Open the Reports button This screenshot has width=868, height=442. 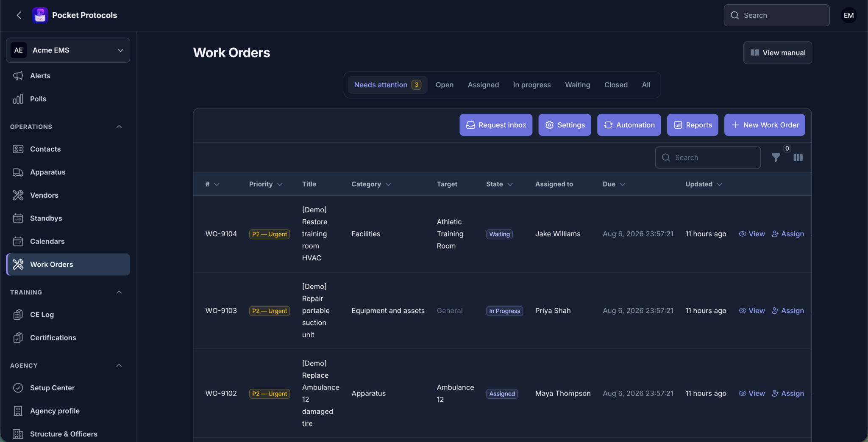click(693, 125)
